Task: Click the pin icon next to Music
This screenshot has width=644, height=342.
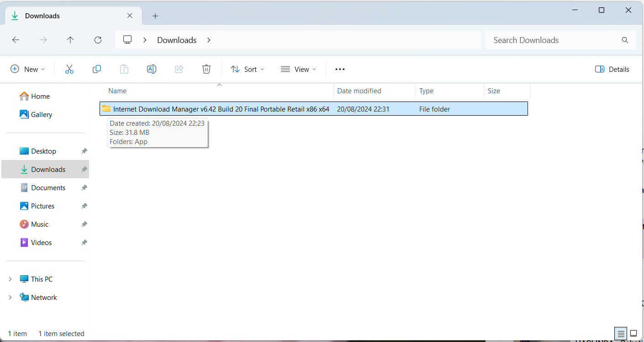Action: coord(84,224)
